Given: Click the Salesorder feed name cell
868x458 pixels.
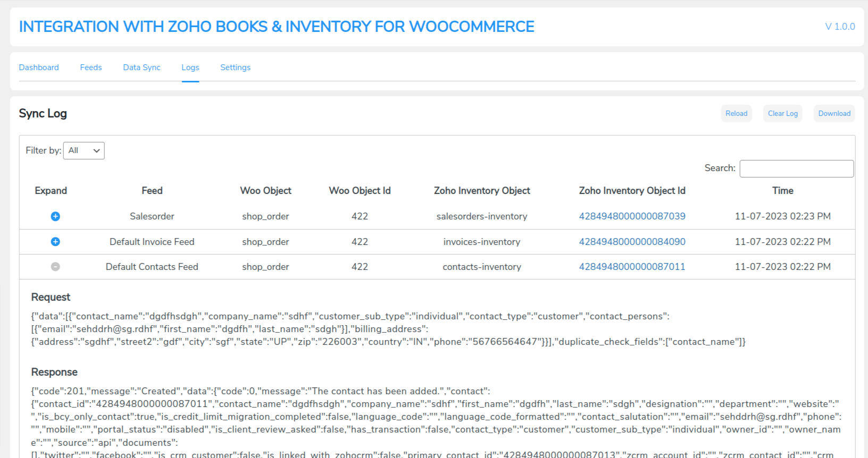Looking at the screenshot, I should pos(152,216).
